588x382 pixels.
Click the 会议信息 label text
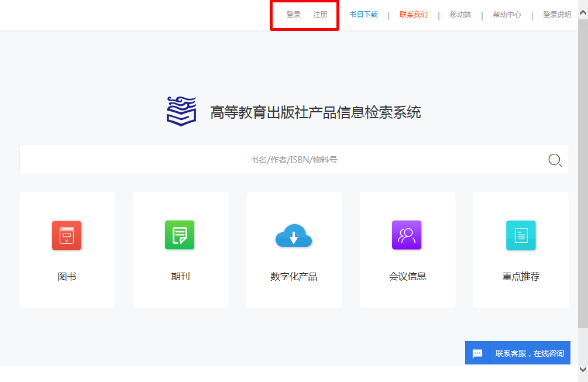pos(407,277)
